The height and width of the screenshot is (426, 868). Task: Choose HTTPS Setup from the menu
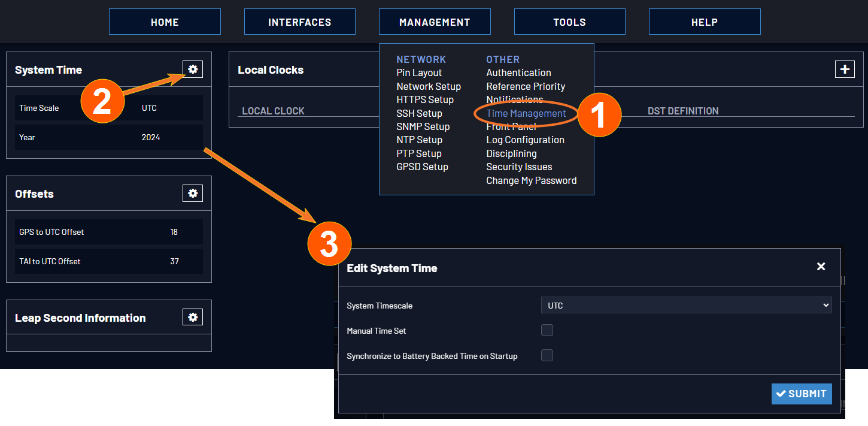(425, 99)
